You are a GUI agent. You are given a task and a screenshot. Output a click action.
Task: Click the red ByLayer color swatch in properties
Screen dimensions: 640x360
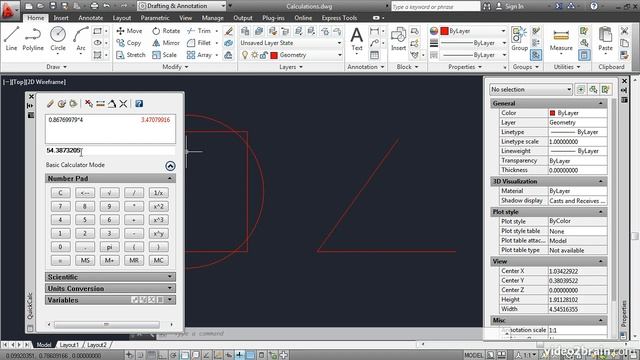coord(552,113)
